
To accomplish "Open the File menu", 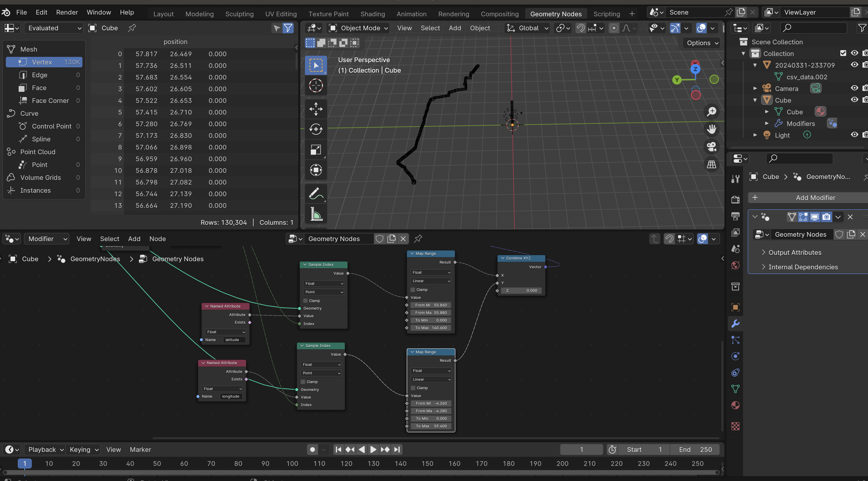I will [x=22, y=12].
